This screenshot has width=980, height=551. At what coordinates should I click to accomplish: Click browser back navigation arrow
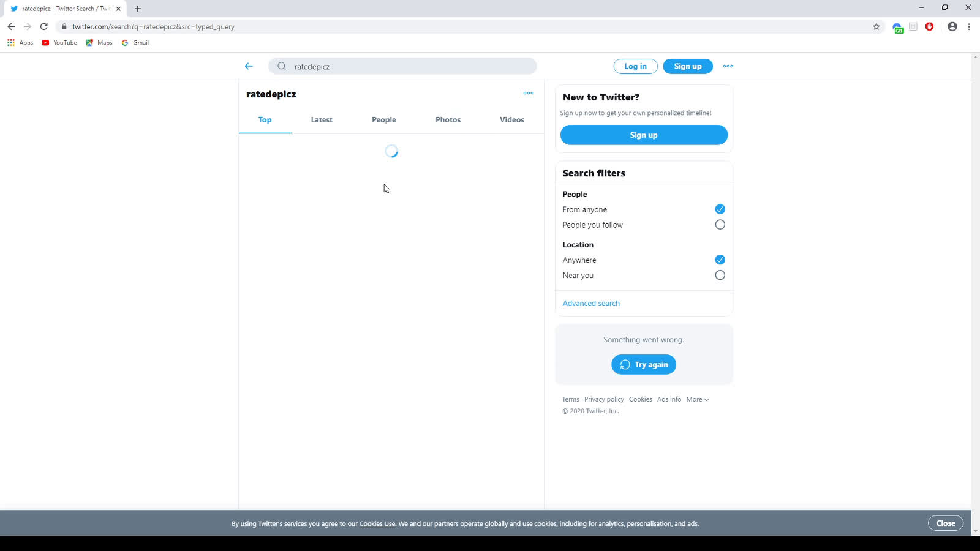(11, 26)
